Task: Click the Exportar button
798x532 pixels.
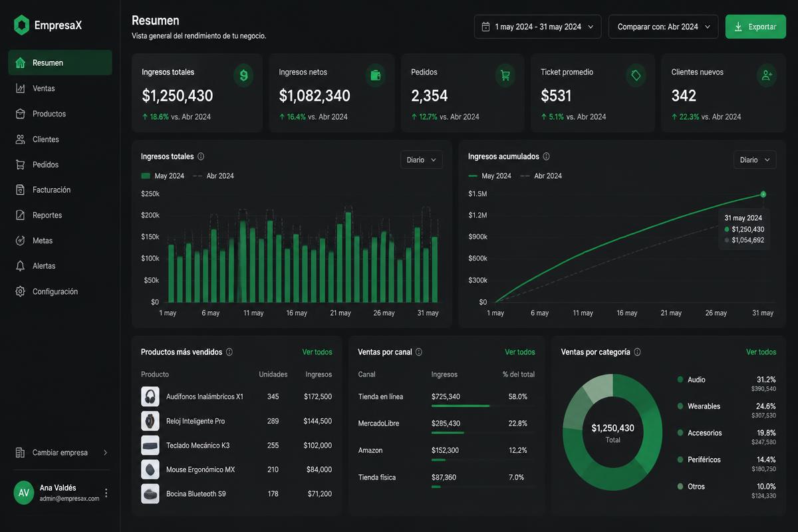Action: [x=755, y=27]
